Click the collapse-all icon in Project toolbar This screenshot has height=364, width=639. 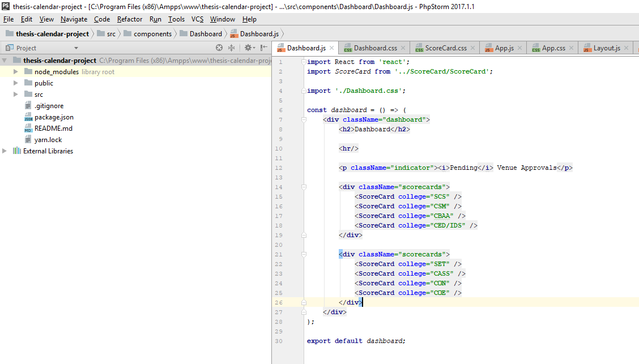coord(232,48)
